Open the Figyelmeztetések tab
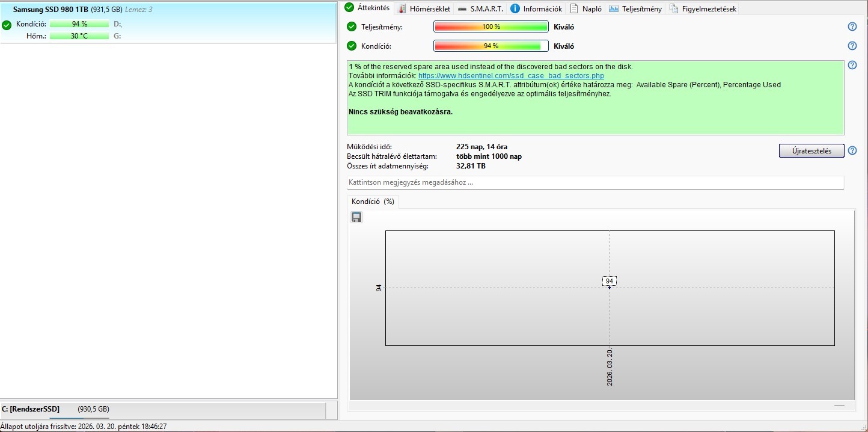Image resolution: width=868 pixels, height=432 pixels. [703, 8]
